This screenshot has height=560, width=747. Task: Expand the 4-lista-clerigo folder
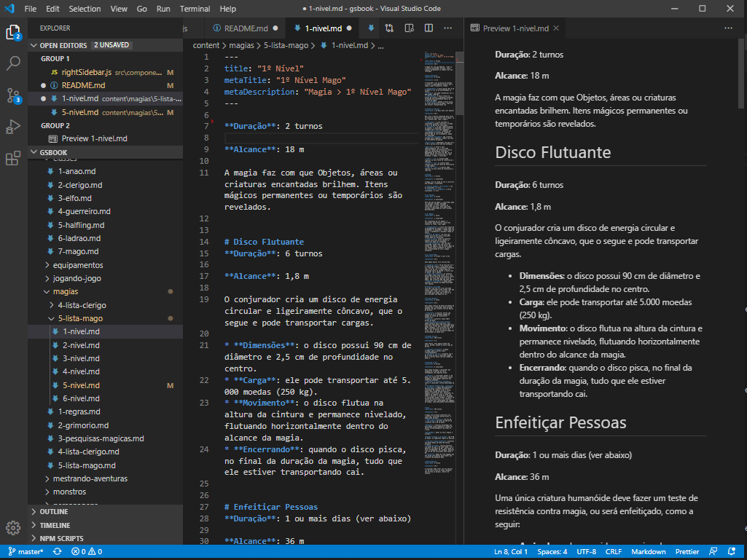pyautogui.click(x=81, y=305)
